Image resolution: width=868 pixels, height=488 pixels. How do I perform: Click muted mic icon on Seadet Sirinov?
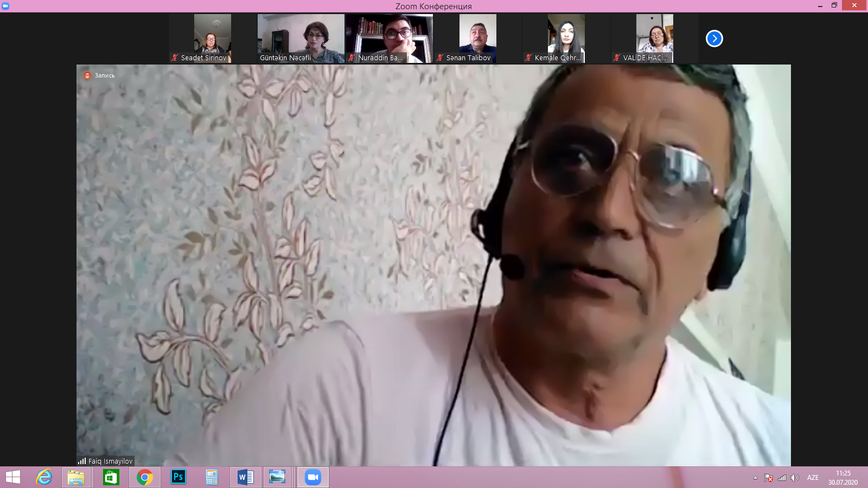[x=175, y=57]
